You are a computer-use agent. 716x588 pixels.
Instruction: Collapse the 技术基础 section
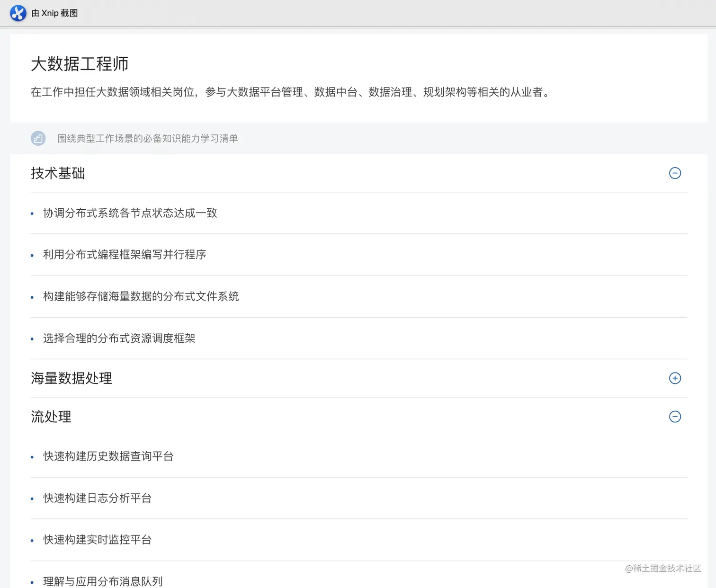675,173
